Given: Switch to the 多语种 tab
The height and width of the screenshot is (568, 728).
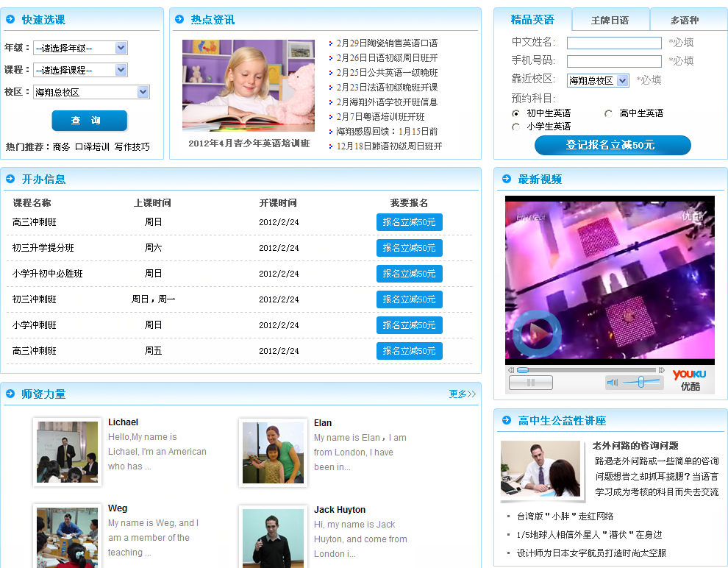Looking at the screenshot, I should click(684, 20).
